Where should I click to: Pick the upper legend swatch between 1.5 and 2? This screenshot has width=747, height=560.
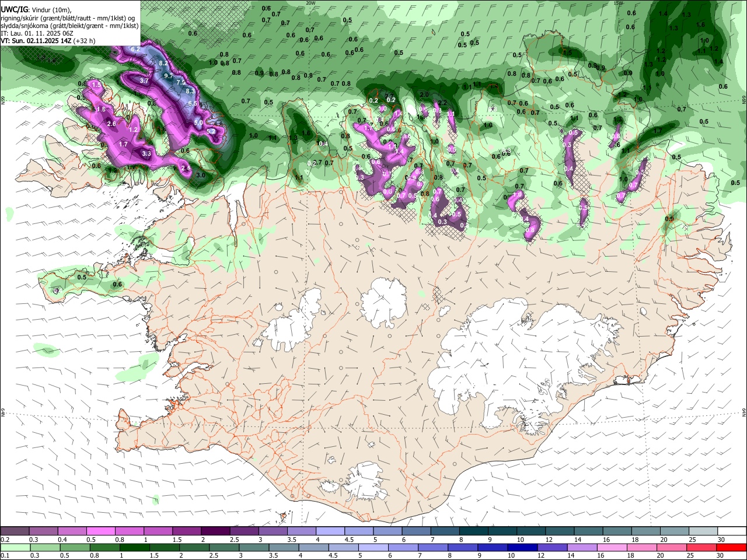point(187,531)
